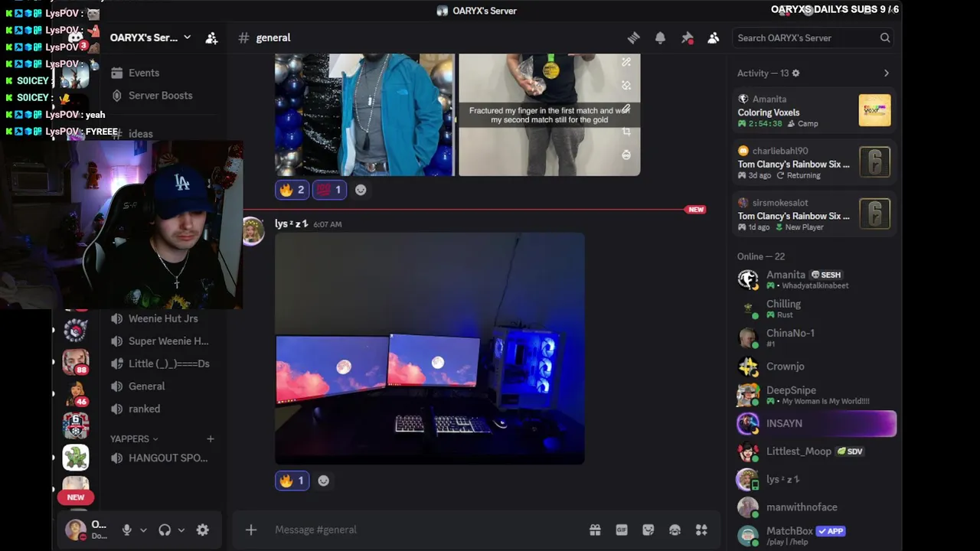980x551 pixels.
Task: Open Activity settings gear icon
Action: pyautogui.click(x=795, y=73)
